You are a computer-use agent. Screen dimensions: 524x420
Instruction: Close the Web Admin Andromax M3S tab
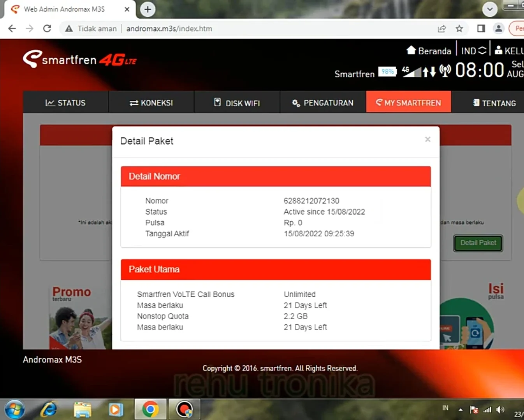127,9
